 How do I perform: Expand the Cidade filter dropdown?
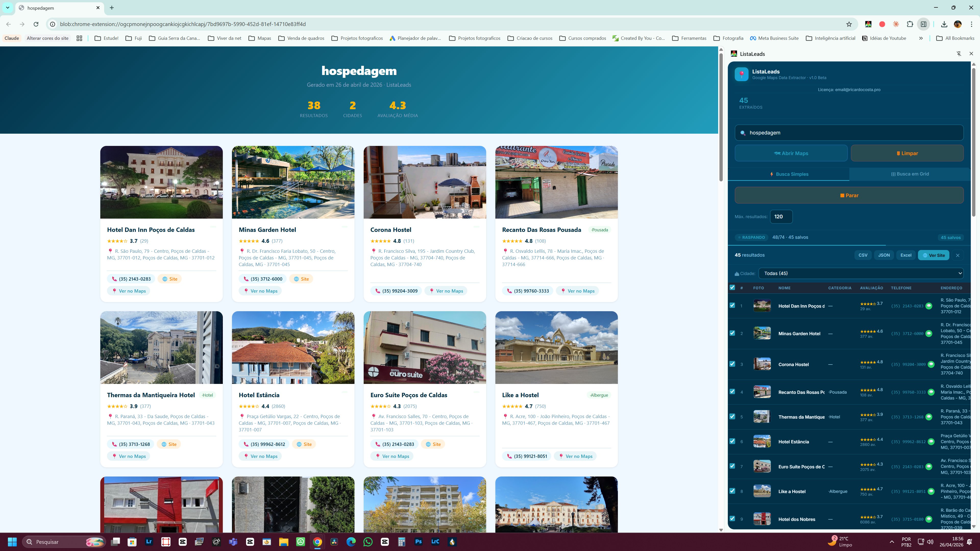(861, 273)
